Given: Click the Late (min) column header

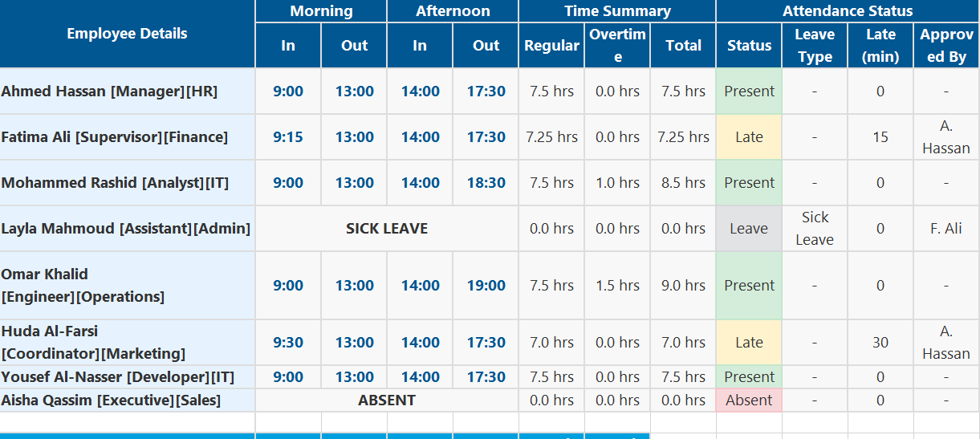Looking at the screenshot, I should tap(880, 46).
